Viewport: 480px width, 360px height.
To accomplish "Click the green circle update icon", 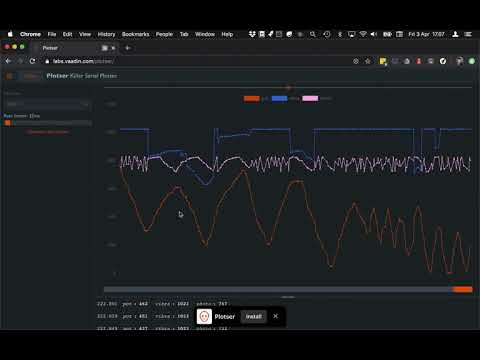I will coord(472,61).
